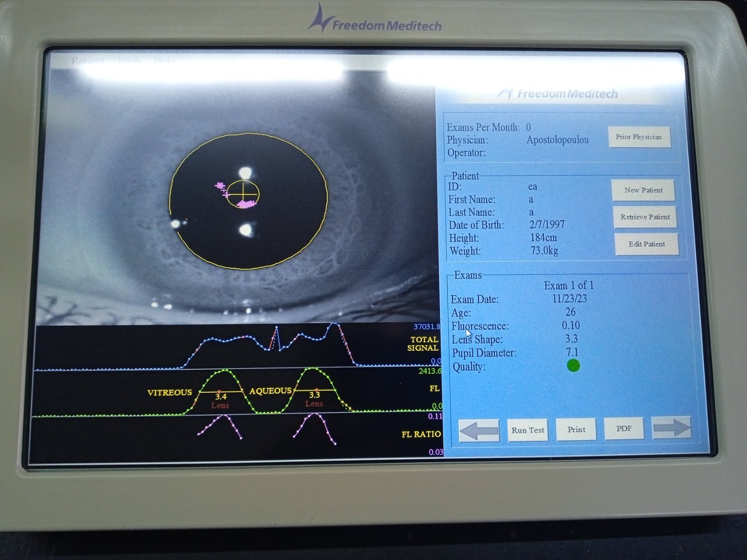Export the exam as PDF
The image size is (747, 560).
[x=624, y=428]
